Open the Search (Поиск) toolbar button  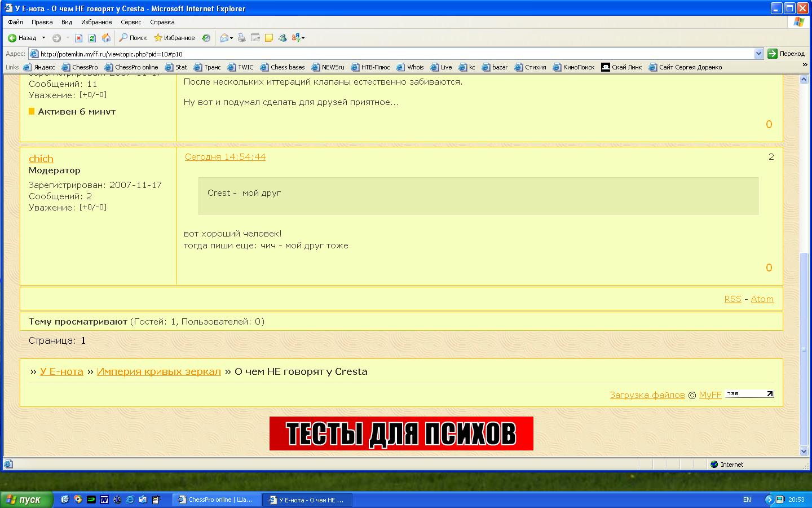click(133, 38)
